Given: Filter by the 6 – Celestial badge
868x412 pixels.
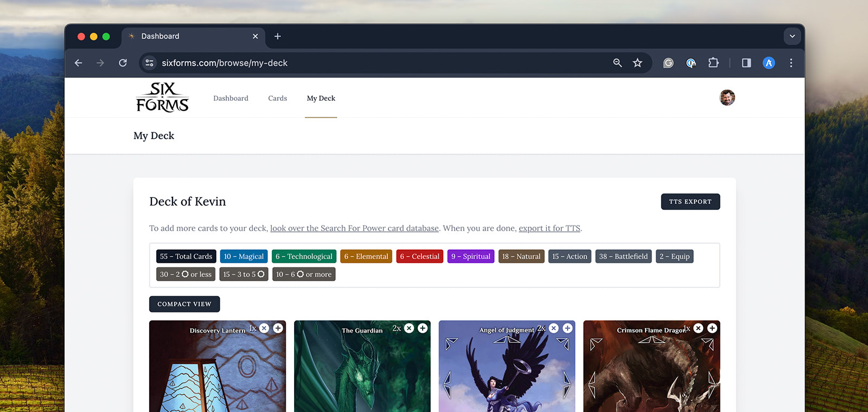Looking at the screenshot, I should point(420,256).
